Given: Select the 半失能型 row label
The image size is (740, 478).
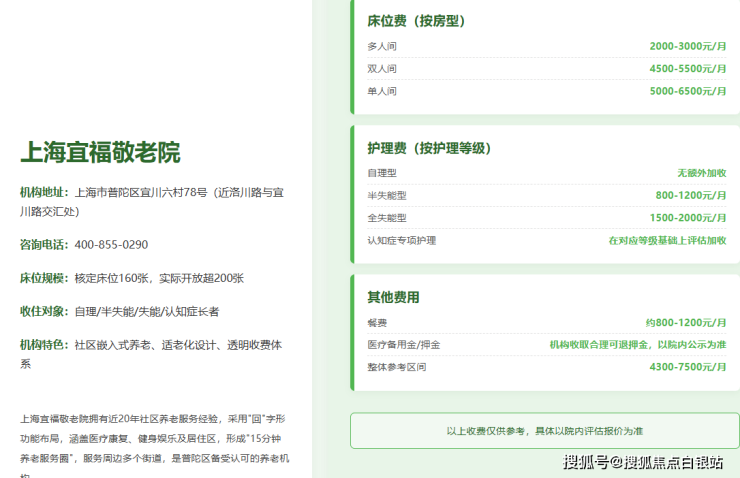Looking at the screenshot, I should [387, 195].
